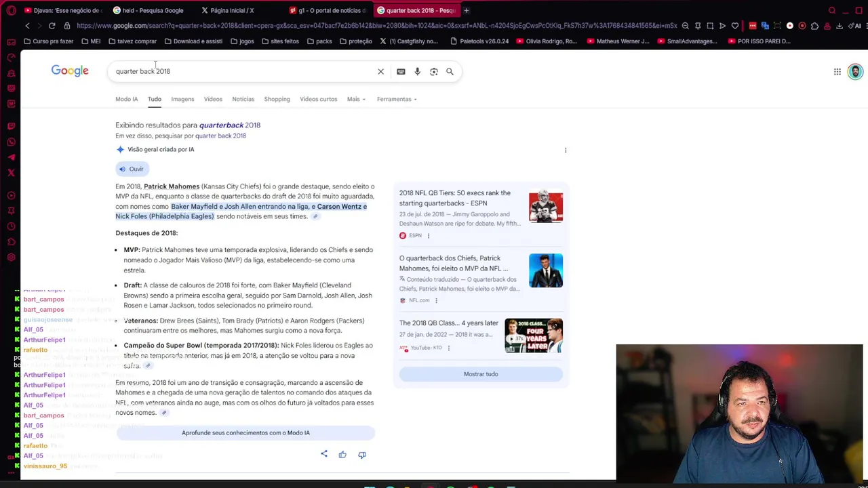Open three-dot menu next to YouTube · KTO source
Viewport: 868px width, 488px height.
448,348
